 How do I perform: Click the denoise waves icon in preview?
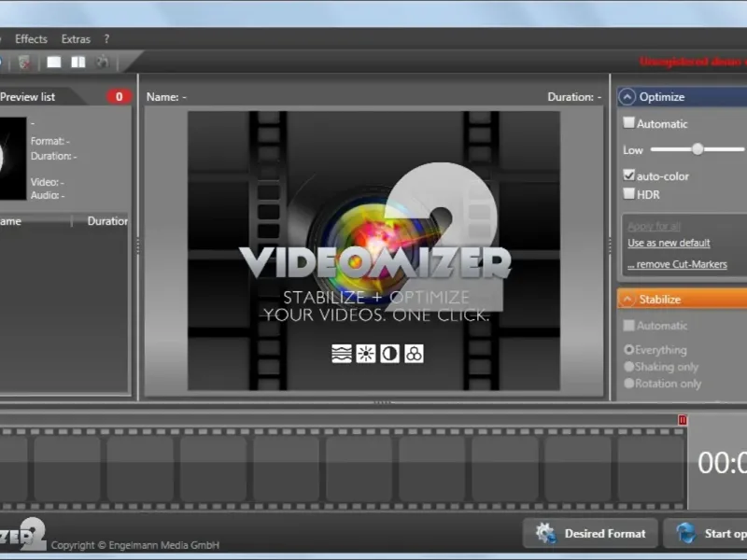pyautogui.click(x=342, y=354)
